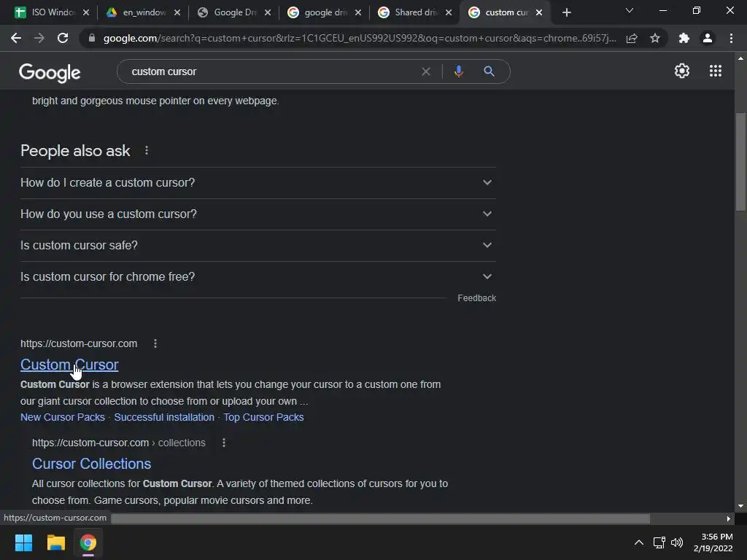
Task: Open the options menu beside https://custom-cursor.com
Action: (x=155, y=343)
